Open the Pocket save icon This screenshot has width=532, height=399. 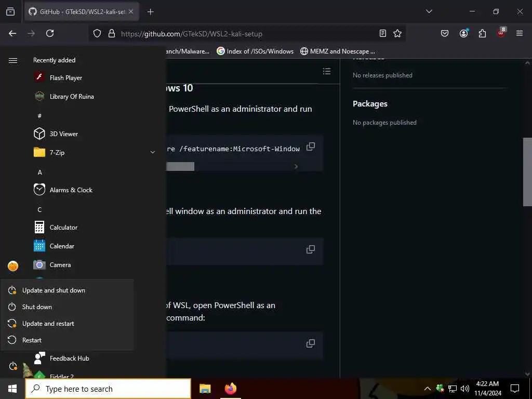tap(445, 33)
